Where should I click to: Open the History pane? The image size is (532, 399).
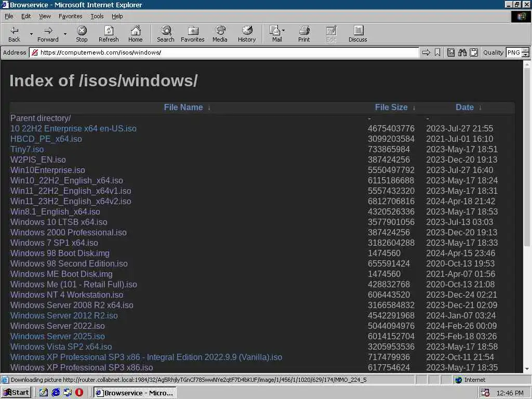247,34
